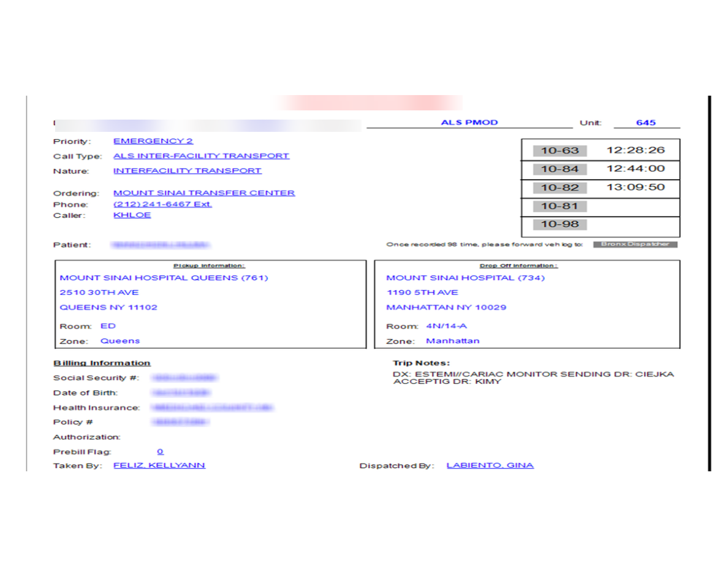Click the ALS PMOD header text
This screenshot has width=728, height=563.
click(469, 122)
